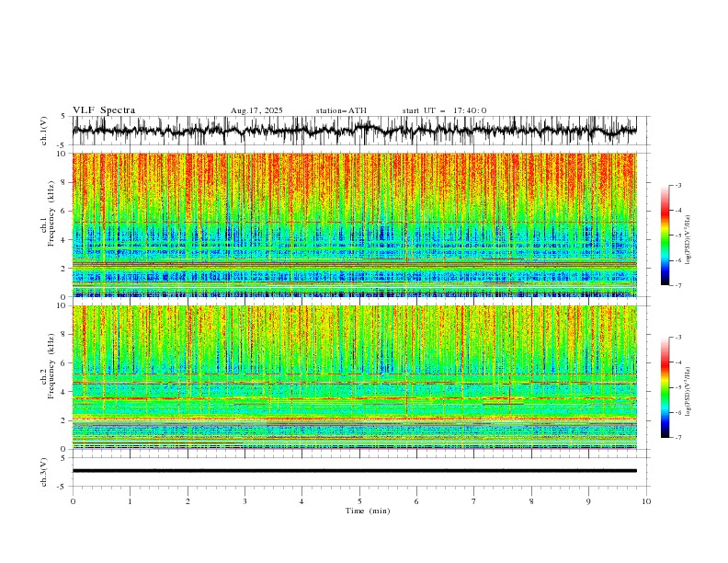This screenshot has height=563, width=728.
Task: Click the ch.2 'Frequency (kHz)' axis label
Action: (51, 366)
